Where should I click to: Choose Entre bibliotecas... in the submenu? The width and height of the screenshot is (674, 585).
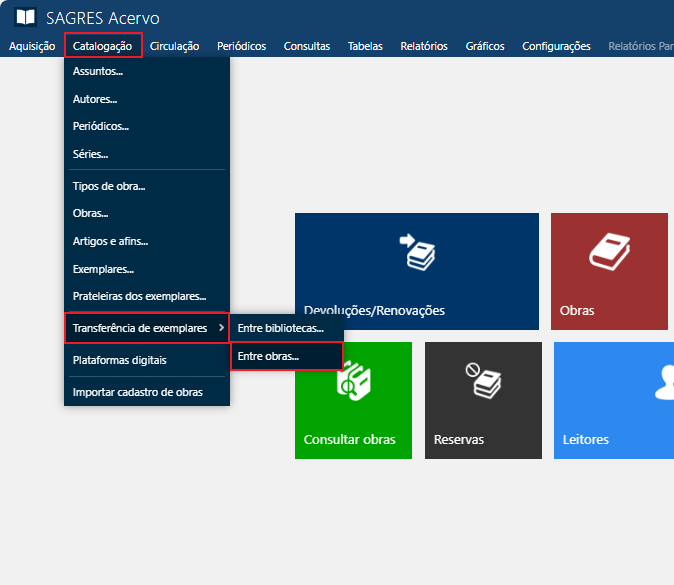(287, 328)
